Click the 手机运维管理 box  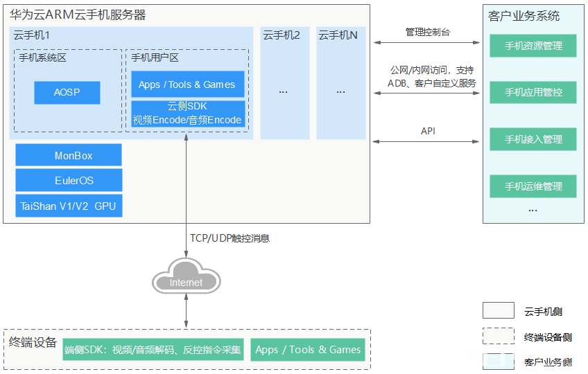coord(533,186)
